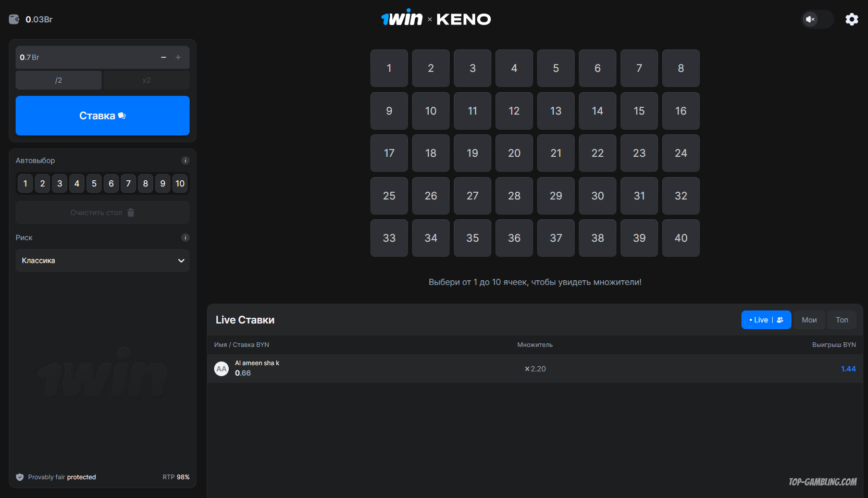This screenshot has width=868, height=498.
Task: Click the Выигрыш BYN column header
Action: (834, 345)
